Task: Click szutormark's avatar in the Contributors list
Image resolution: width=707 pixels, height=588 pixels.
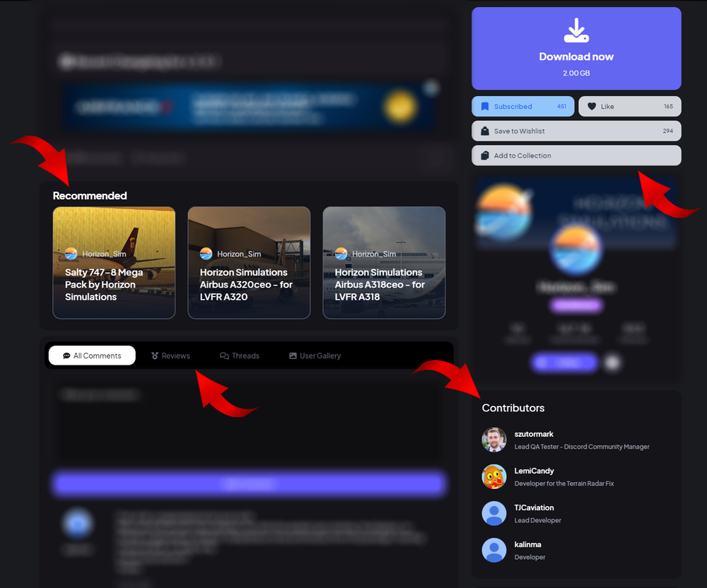Action: pos(493,440)
